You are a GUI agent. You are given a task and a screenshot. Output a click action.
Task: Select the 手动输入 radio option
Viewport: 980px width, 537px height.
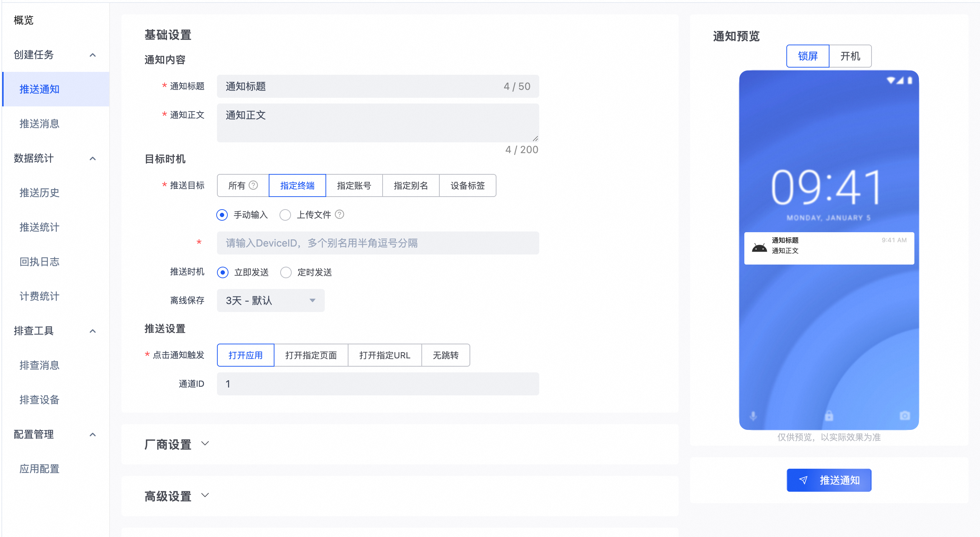222,215
